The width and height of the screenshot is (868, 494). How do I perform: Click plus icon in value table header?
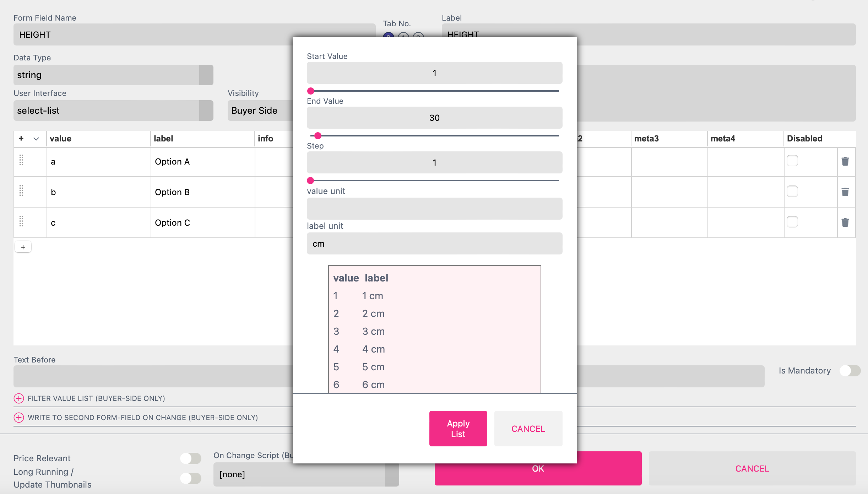pos(21,139)
